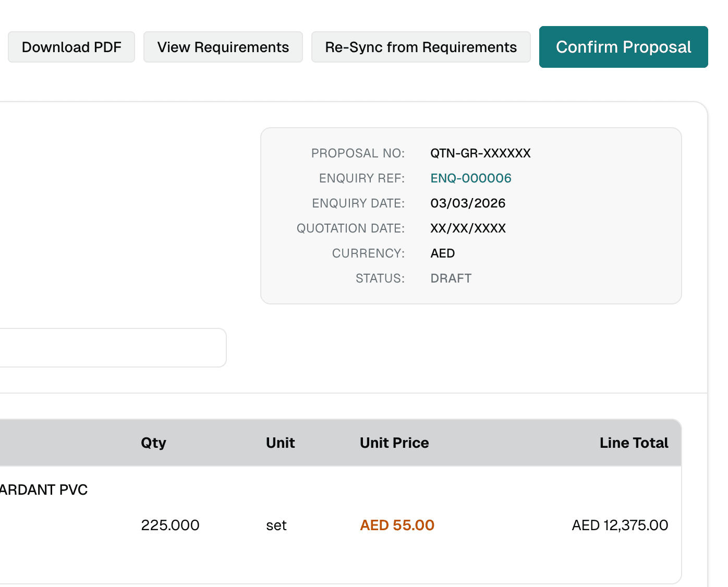Click the enquiry date 03/03/2026
728x587 pixels.
468,203
